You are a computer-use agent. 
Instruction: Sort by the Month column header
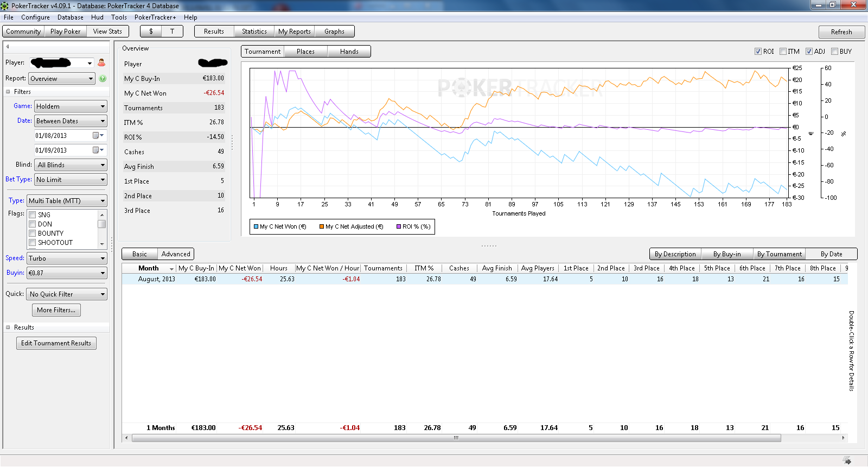149,268
